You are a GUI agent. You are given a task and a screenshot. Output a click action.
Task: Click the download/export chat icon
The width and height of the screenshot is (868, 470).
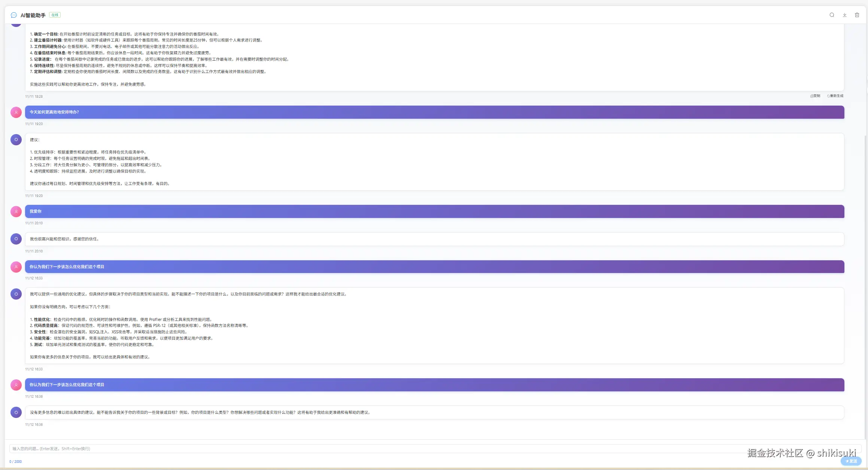coord(844,15)
